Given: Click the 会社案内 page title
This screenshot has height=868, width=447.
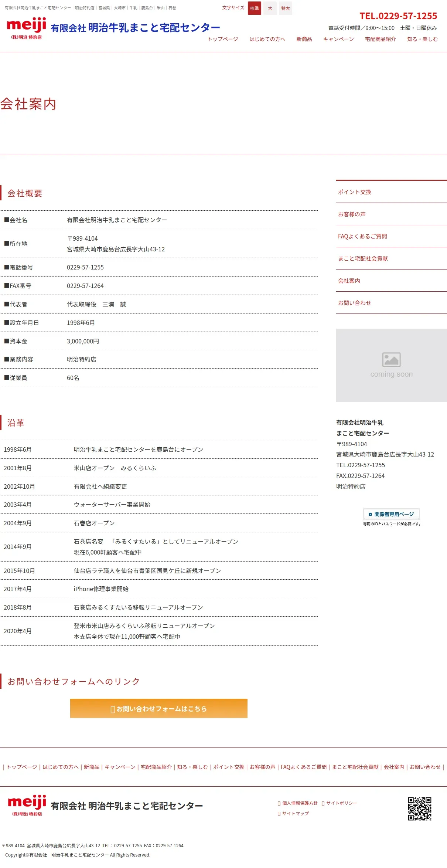Looking at the screenshot, I should [28, 104].
